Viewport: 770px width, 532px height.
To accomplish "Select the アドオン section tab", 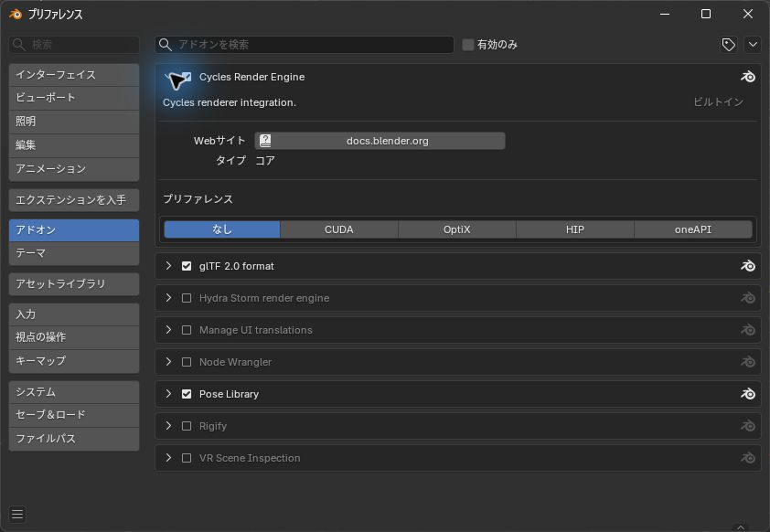I will click(x=74, y=230).
